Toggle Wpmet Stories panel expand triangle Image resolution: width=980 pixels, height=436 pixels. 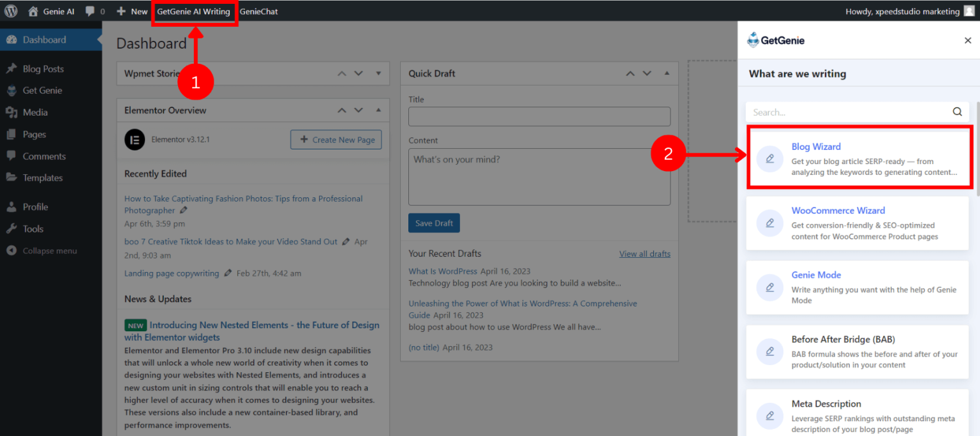[378, 73]
